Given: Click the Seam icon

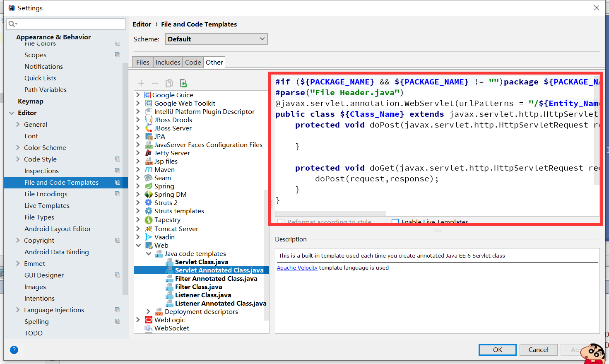Looking at the screenshot, I should 148,178.
